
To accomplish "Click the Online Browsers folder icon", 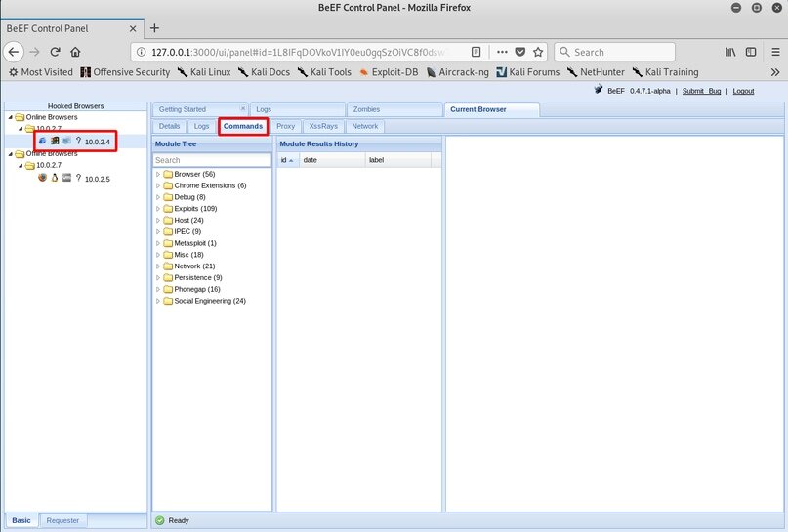I will [20, 117].
